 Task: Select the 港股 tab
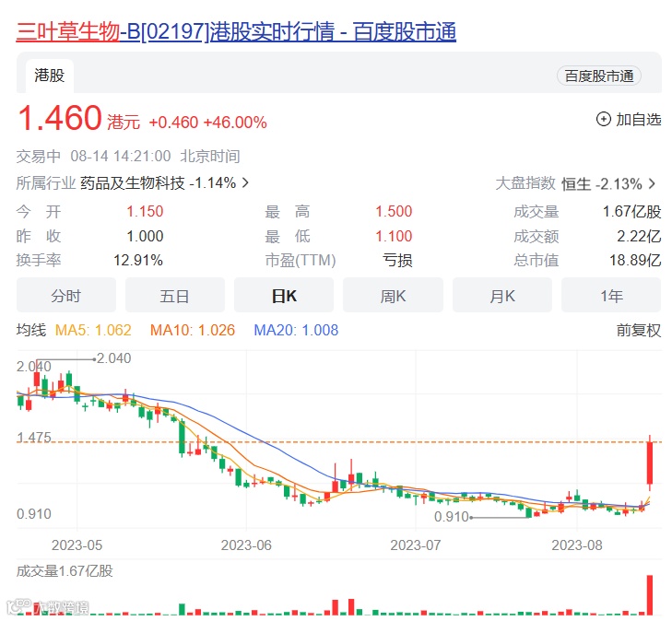[49, 76]
